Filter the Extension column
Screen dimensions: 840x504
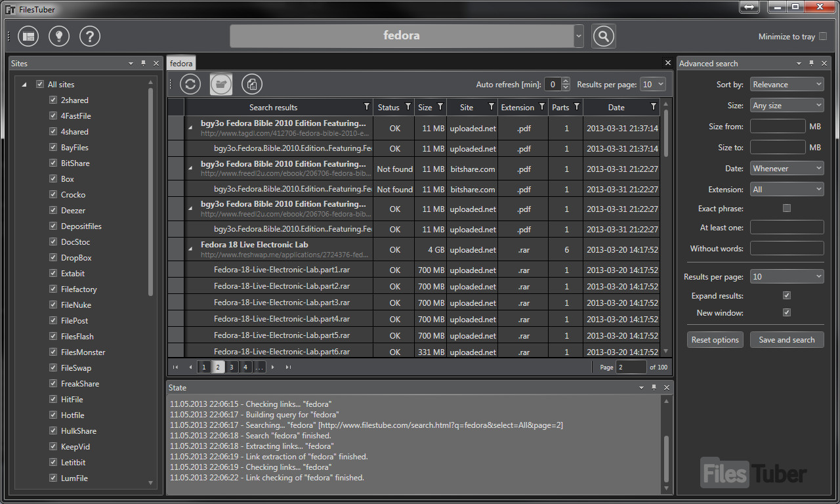[542, 106]
